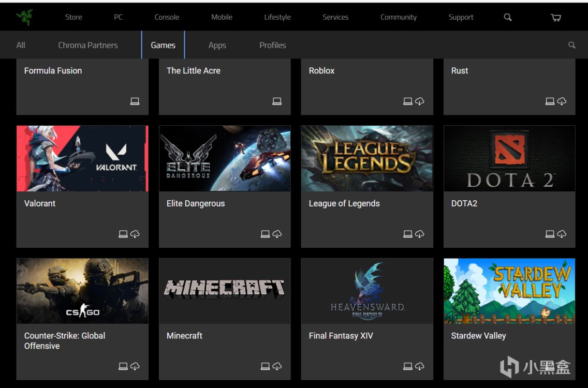Click the laptop icon on League of Legends card
The width and height of the screenshot is (588, 388).
(x=408, y=234)
